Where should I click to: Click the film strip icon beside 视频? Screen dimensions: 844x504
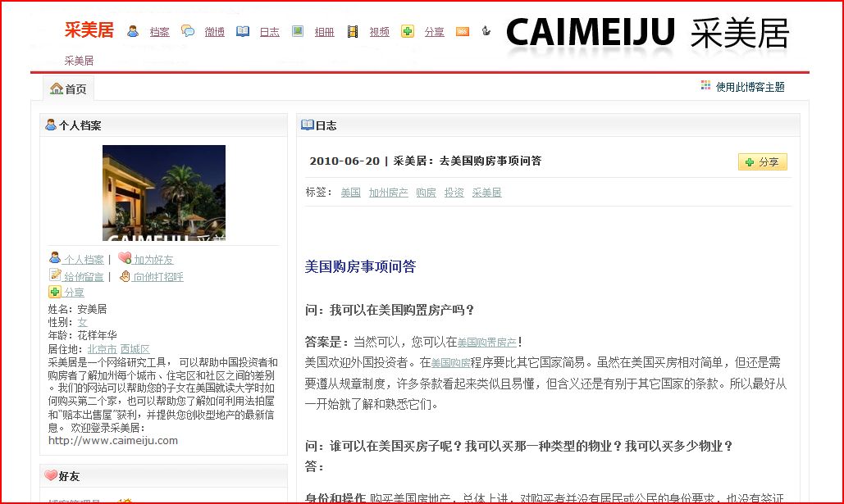point(353,32)
